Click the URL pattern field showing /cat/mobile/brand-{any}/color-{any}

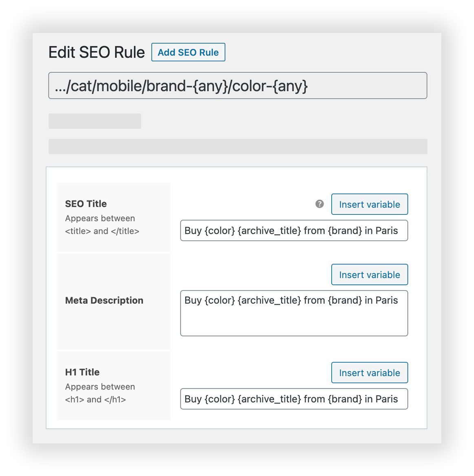238,86
